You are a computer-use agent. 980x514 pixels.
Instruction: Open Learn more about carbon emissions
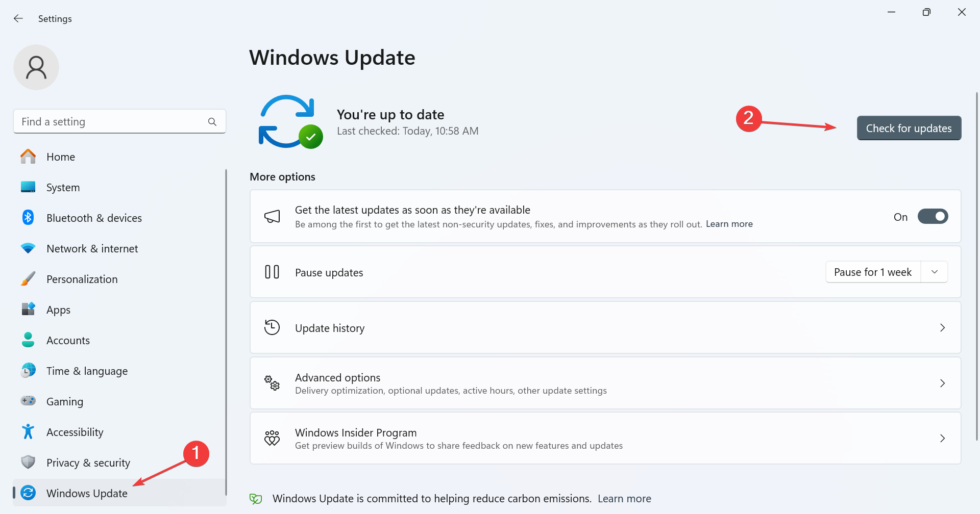click(x=624, y=499)
